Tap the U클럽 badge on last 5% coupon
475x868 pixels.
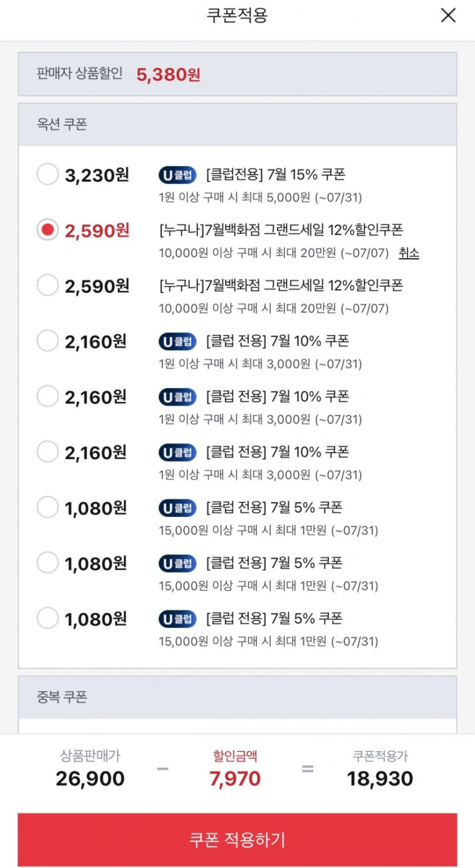177,619
